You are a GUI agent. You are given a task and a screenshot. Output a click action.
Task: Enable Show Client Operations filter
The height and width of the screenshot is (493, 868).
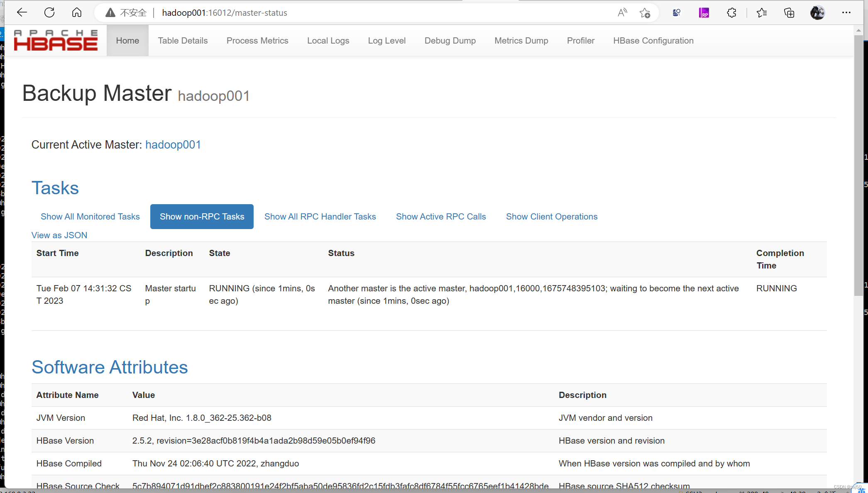[x=551, y=216]
